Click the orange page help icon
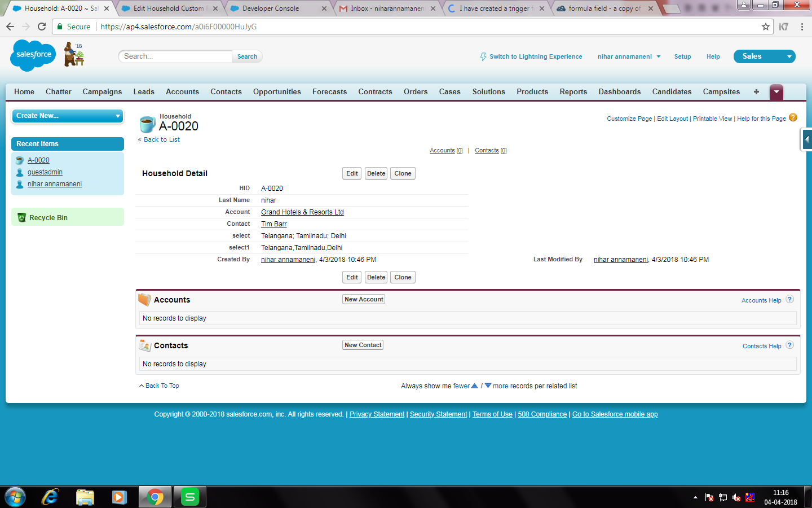The height and width of the screenshot is (508, 812). coord(793,117)
